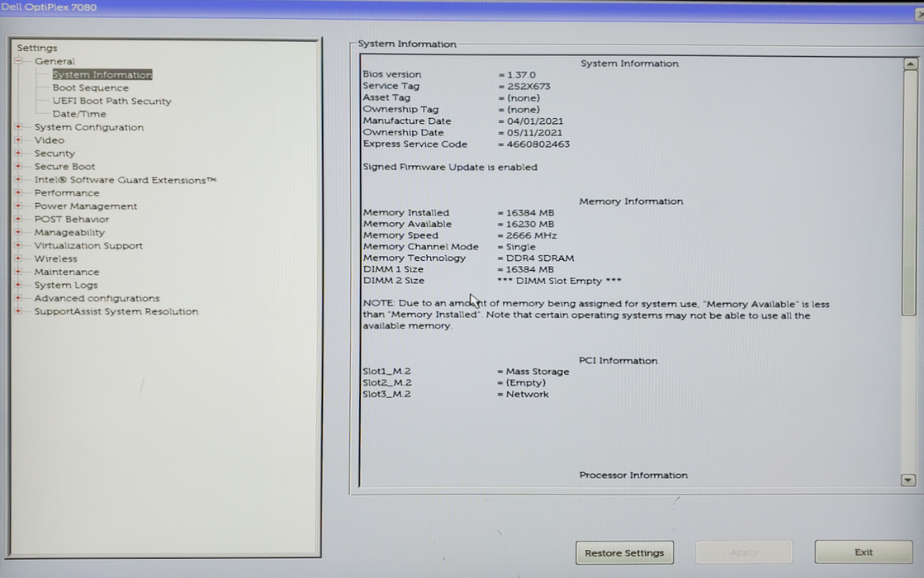The height and width of the screenshot is (578, 924).
Task: Click Memory Technology value DDR4 SDRAM
Action: click(540, 258)
